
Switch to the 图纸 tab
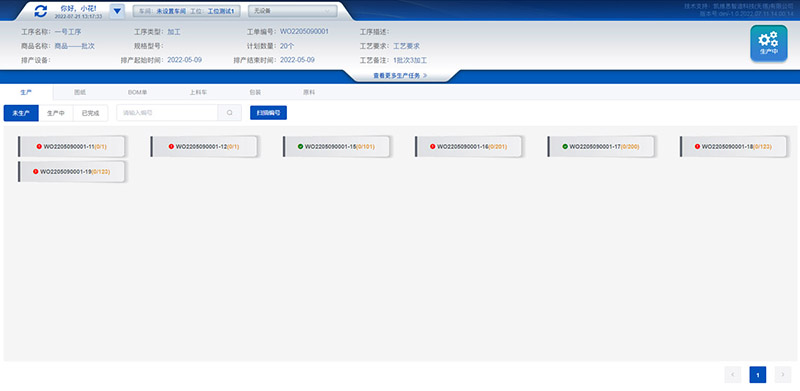tap(80, 92)
